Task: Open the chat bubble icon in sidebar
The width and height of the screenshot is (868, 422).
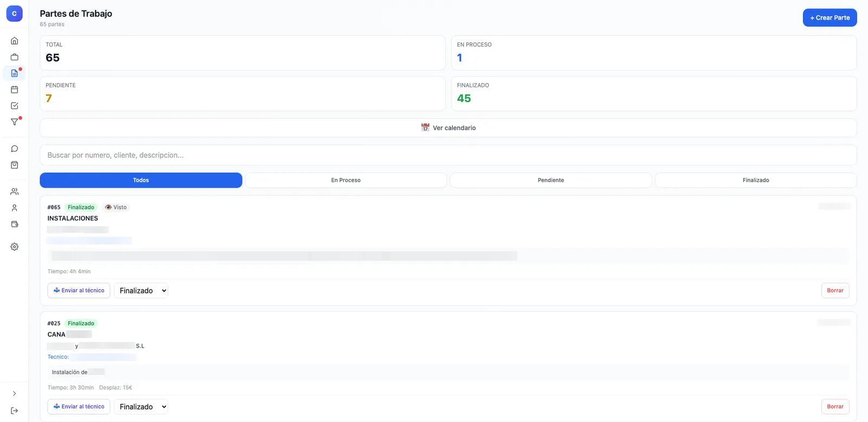Action: coord(15,149)
